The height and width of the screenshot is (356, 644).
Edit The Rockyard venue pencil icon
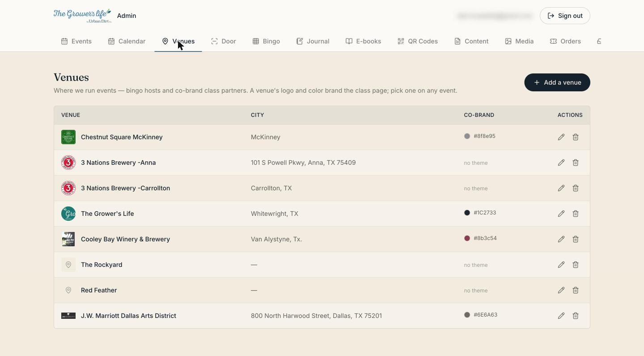[561, 265]
